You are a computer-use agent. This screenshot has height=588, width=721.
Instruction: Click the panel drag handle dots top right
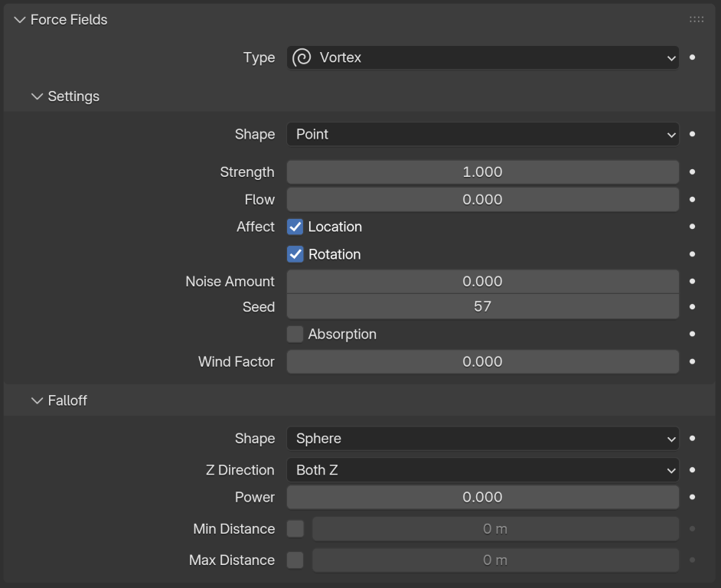(x=697, y=19)
